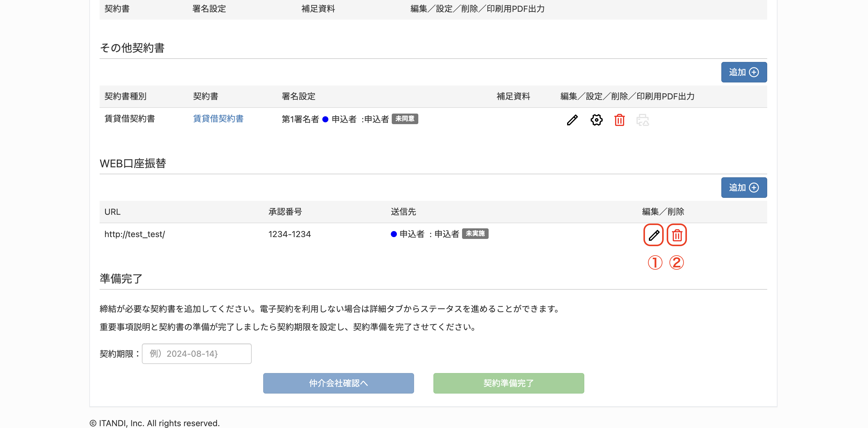Click the ITANDI copyright footer text

(155, 423)
